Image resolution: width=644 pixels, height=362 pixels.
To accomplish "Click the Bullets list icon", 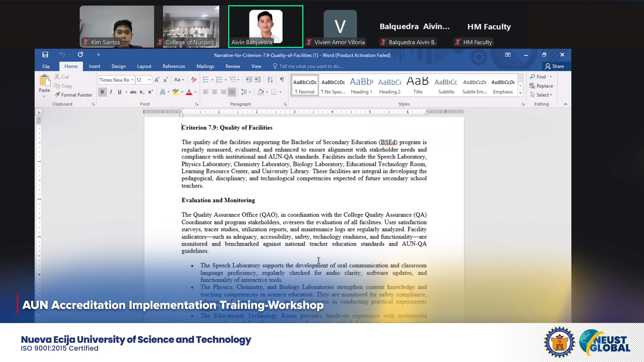I will point(206,80).
